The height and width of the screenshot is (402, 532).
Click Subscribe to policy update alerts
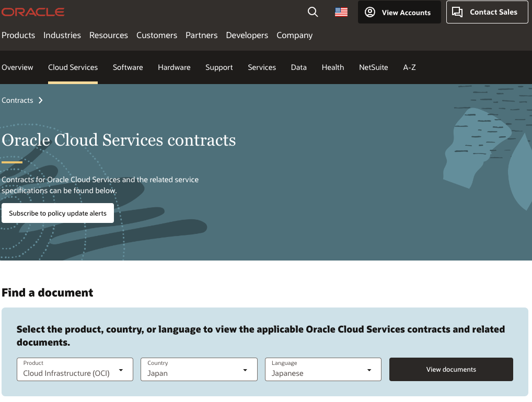(x=57, y=213)
